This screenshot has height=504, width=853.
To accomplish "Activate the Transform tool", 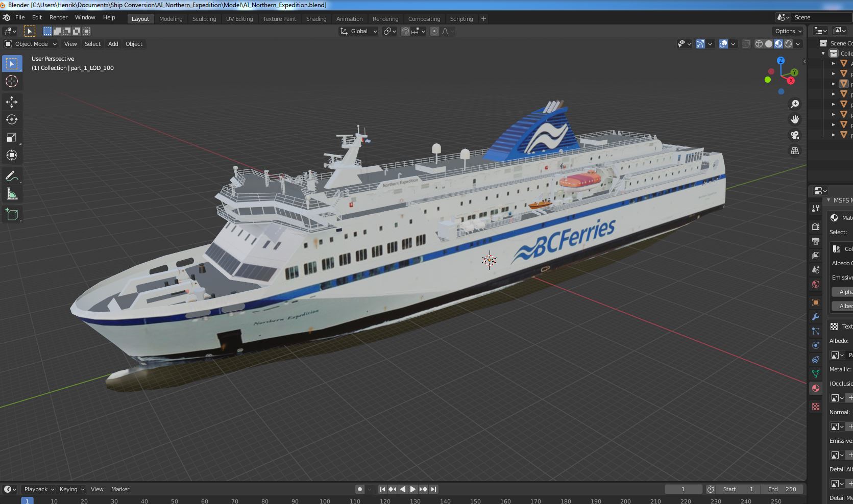I will [12, 156].
